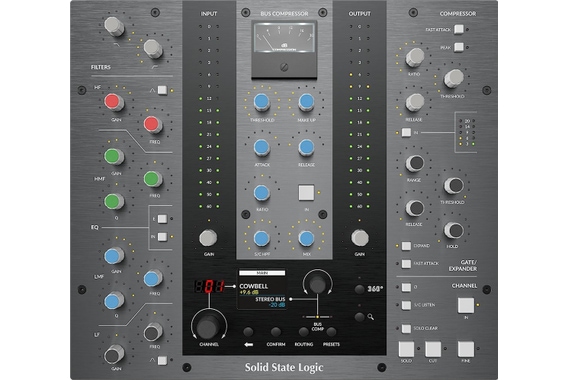
Task: Click the channel compressor Ratio knob
Action: (415, 57)
